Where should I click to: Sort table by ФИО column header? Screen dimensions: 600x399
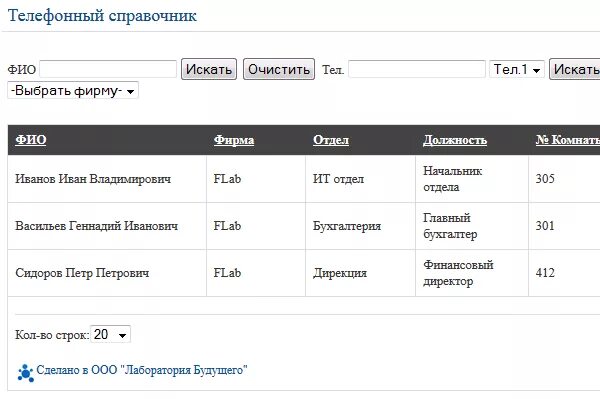tap(31, 140)
